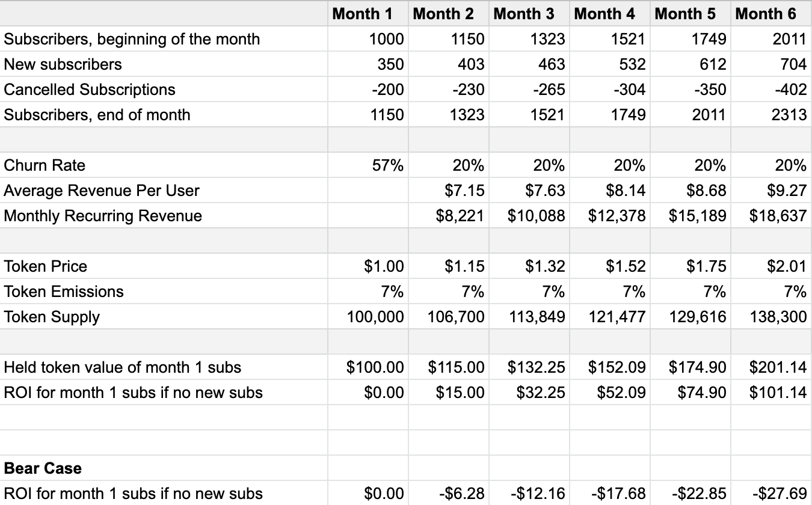Select the Month 3 column header cell
Screen dimensions: 812x505
[523, 13]
